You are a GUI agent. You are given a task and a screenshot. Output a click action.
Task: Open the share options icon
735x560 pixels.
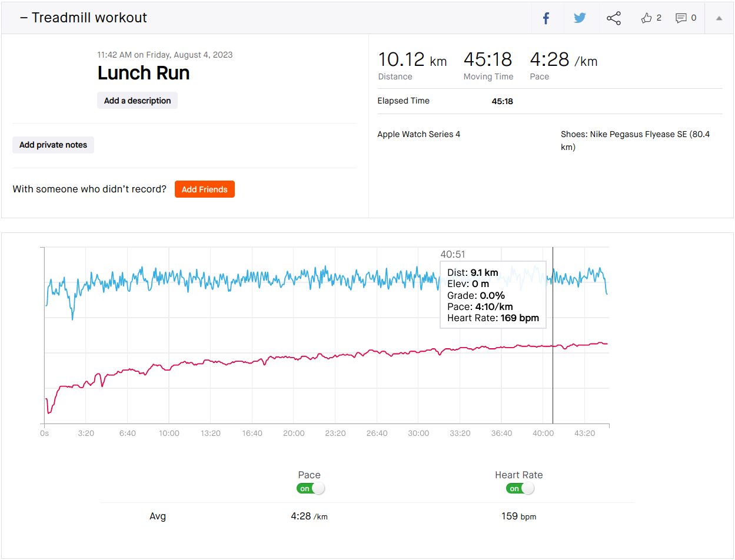[614, 18]
